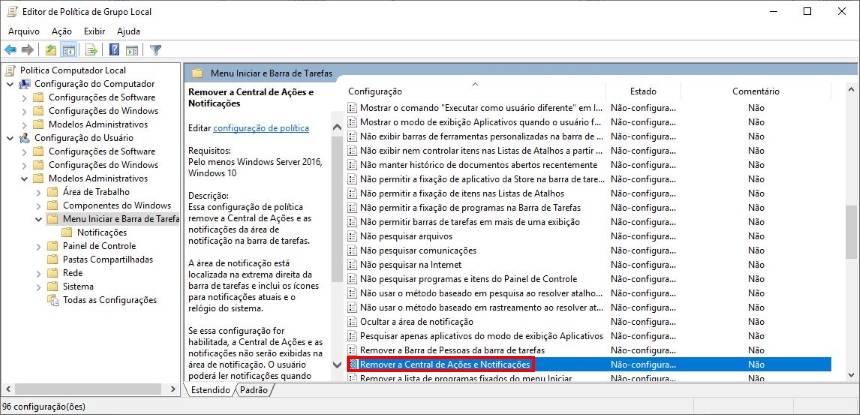
Task: Click the Configuração do Usuário node icon
Action: pos(25,138)
